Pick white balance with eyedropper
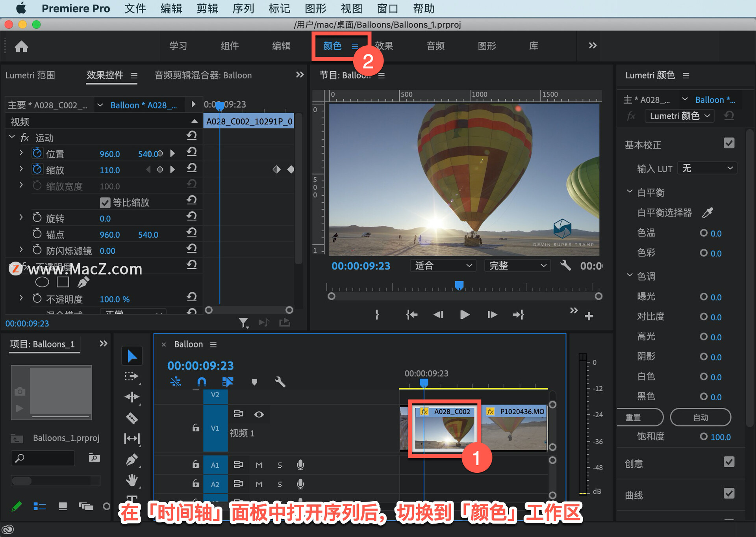This screenshot has width=756, height=537. 708,213
